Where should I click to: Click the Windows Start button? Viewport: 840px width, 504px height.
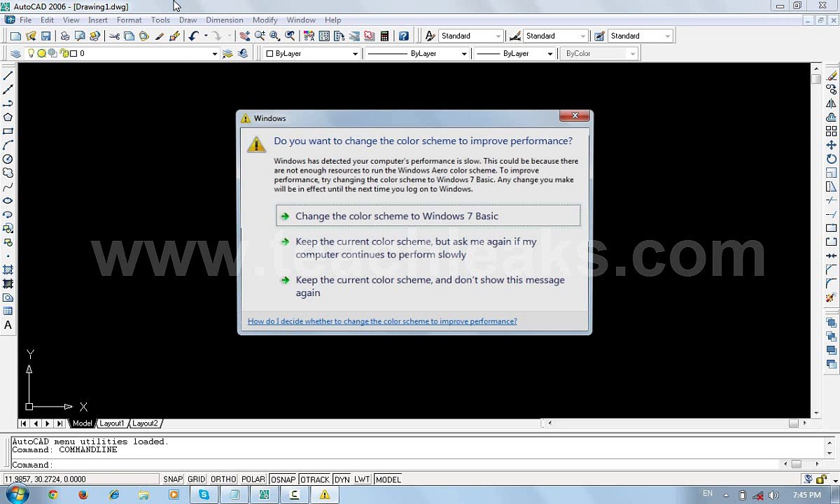[15, 494]
